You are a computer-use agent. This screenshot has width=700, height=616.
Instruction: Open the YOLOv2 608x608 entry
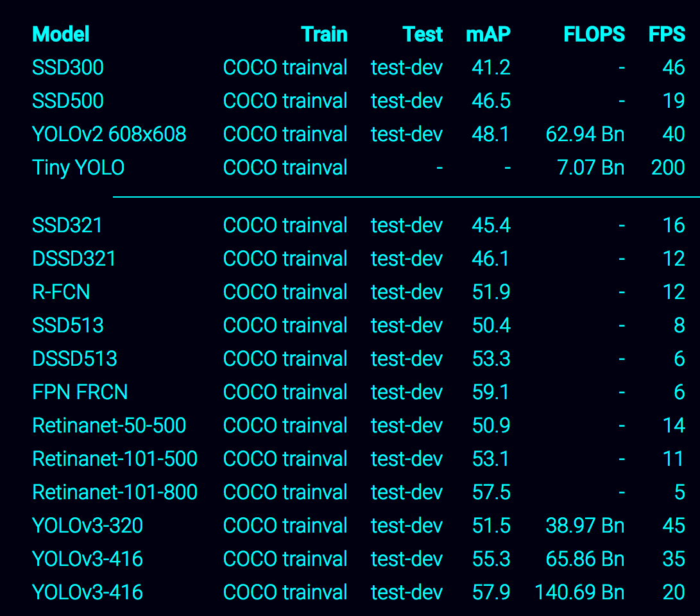[x=109, y=134]
